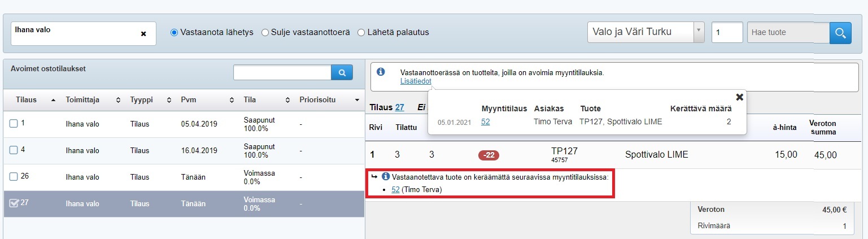Screen dimensions: 868x239
Task: Click the blue product search magnifier button
Action: pyautogui.click(x=840, y=32)
